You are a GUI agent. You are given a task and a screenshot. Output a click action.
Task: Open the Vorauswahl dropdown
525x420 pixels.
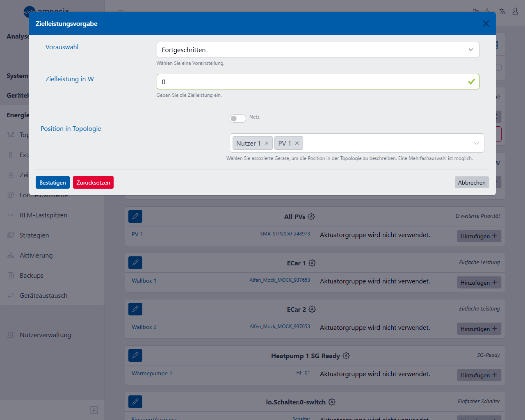pyautogui.click(x=317, y=50)
